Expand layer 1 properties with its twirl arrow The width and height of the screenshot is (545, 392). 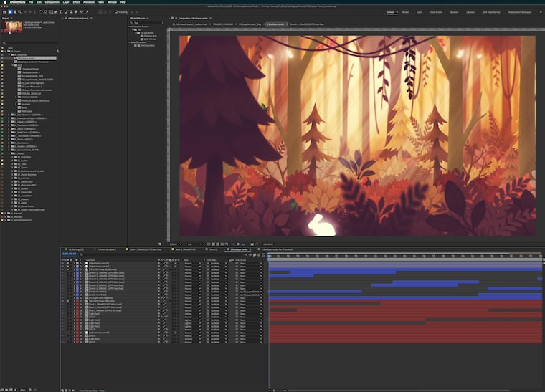(74, 263)
